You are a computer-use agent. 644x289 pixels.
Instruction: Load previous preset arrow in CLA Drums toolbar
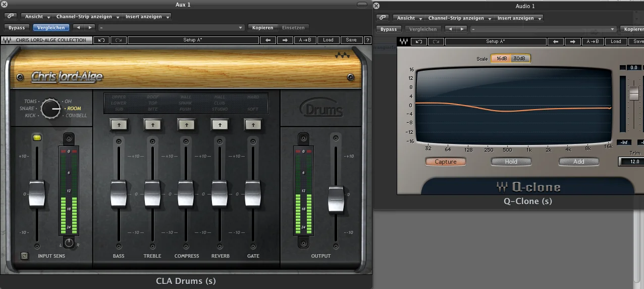click(267, 40)
